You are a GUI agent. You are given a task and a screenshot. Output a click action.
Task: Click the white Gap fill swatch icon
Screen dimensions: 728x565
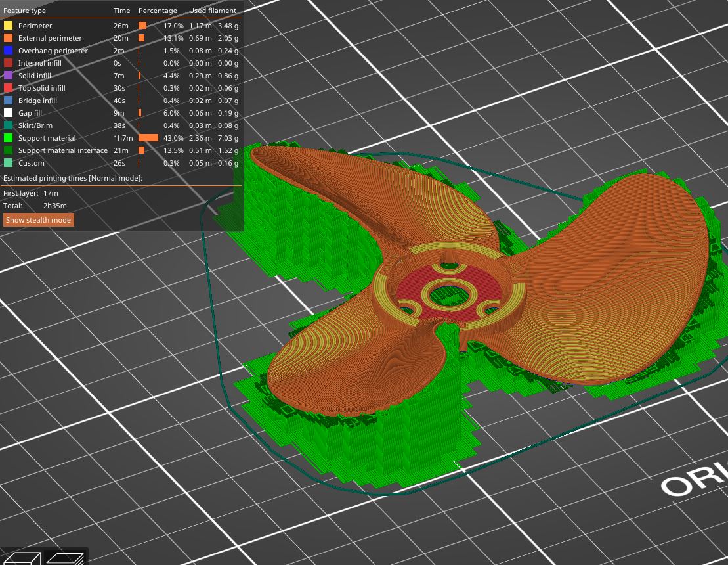8,113
